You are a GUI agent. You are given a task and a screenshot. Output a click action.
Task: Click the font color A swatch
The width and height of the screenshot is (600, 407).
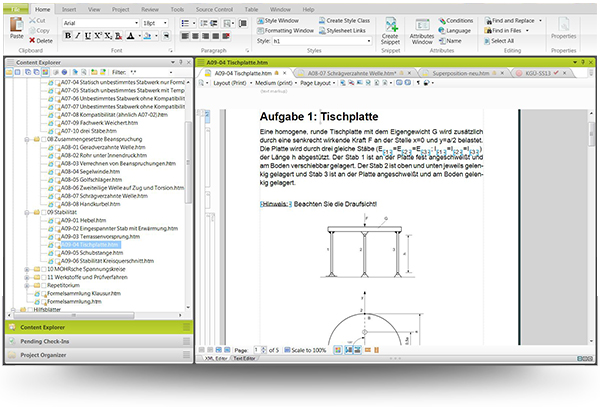(x=131, y=36)
